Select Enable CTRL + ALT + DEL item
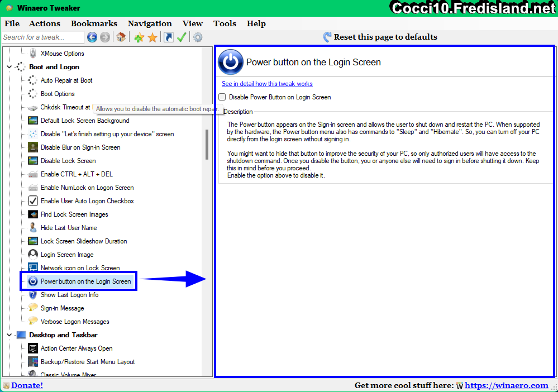The width and height of the screenshot is (558, 392). (x=77, y=174)
